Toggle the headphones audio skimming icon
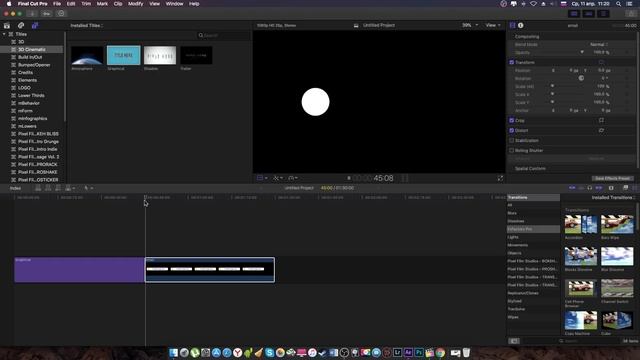The image size is (640, 360). click(x=589, y=188)
